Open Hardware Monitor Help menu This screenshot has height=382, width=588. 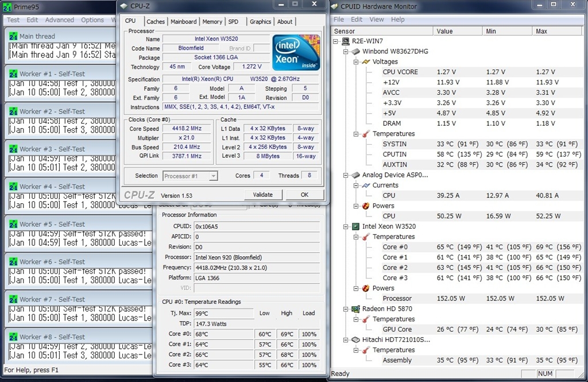click(397, 20)
